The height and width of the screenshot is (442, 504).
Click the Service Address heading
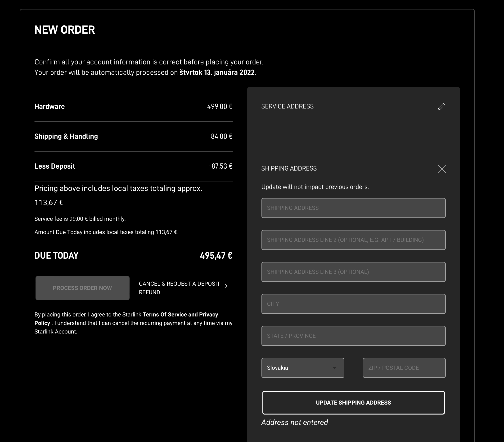287,106
